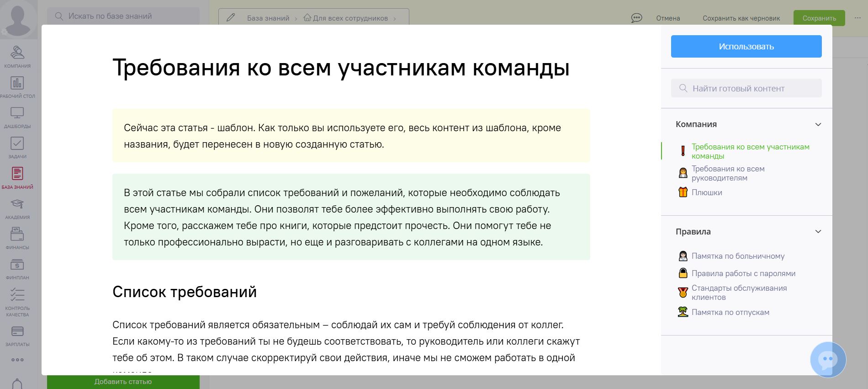868x389 pixels.
Task: Click the Использовать button
Action: pos(746,46)
